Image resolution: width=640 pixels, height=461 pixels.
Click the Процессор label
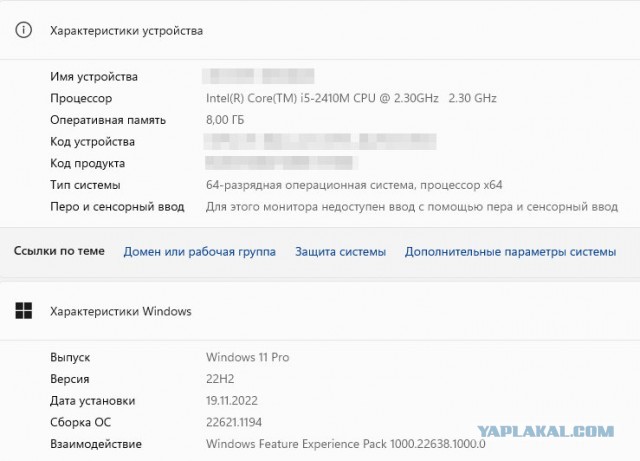click(81, 98)
